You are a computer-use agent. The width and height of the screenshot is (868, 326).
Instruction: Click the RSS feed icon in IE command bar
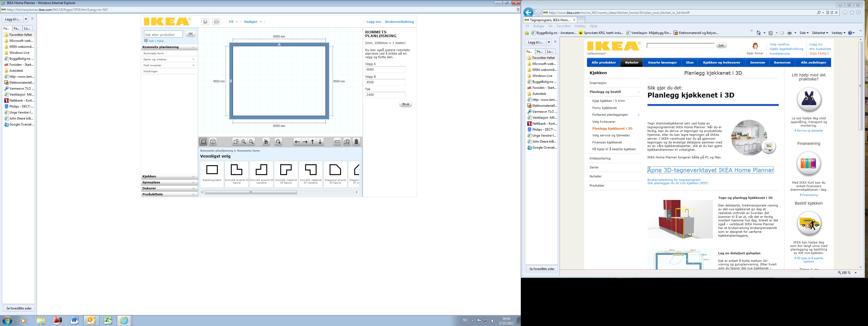pos(771,33)
